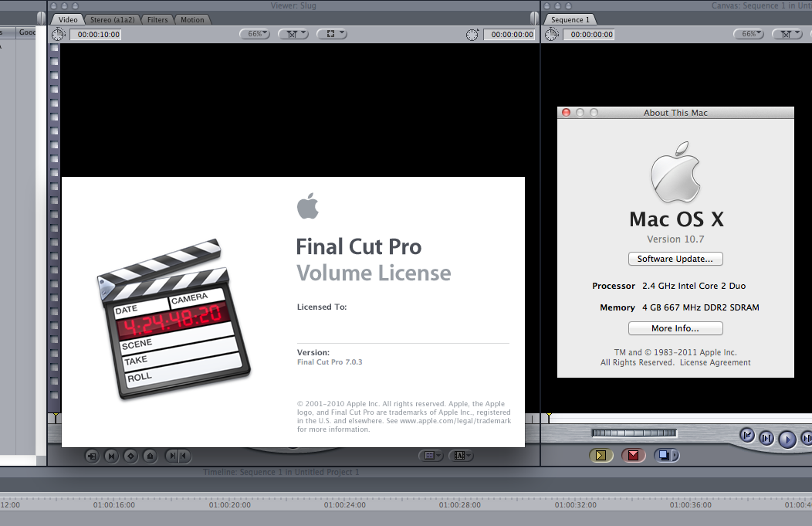Go to previous edit in the Canvas transport
The height and width of the screenshot is (526, 812).
pyautogui.click(x=746, y=436)
